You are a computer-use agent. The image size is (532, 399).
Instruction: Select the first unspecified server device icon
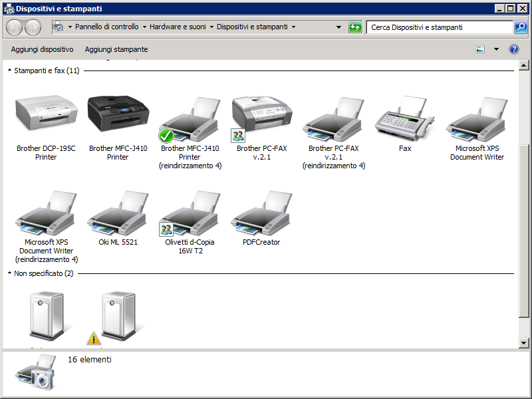pos(47,316)
